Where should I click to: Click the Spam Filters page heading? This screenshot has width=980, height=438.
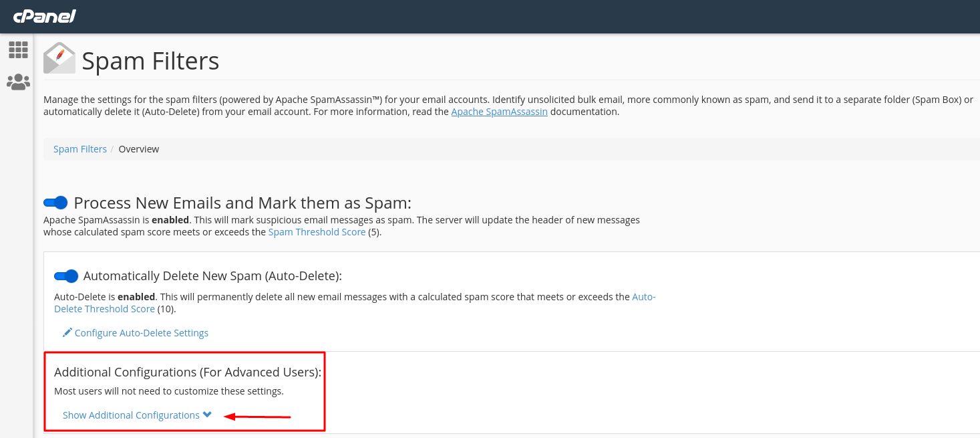150,61
